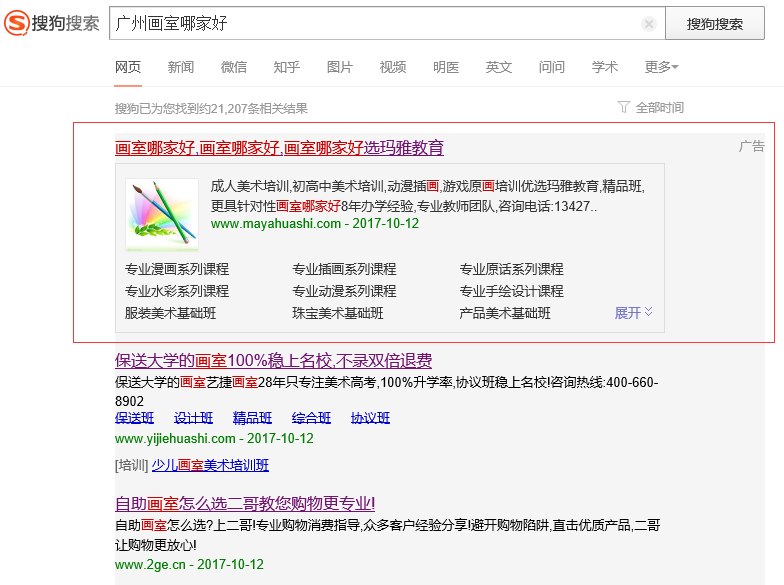Image resolution: width=784 pixels, height=585 pixels.
Task: Open 专业漫画系列课程 link
Action: (177, 269)
